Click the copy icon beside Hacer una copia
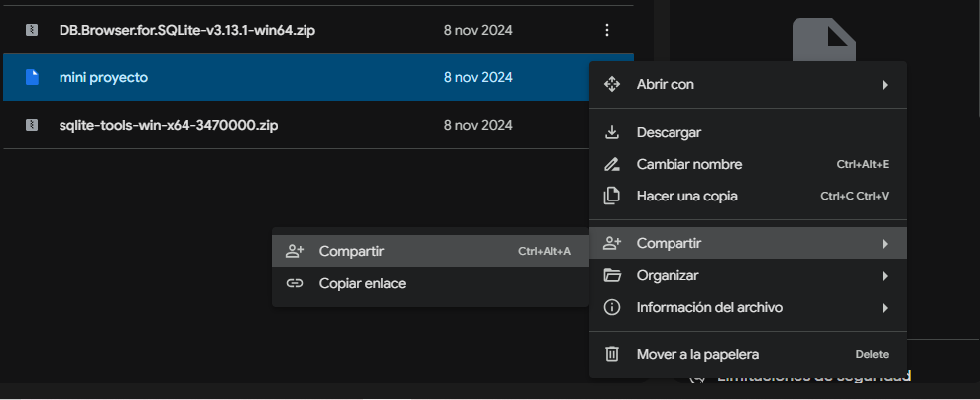Screen dimensions: 980x400 [612, 196]
